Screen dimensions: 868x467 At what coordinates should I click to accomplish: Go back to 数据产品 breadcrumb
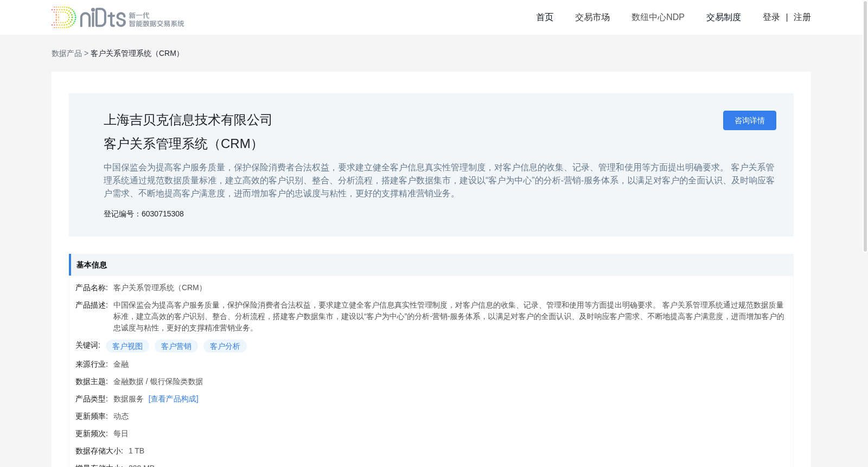click(67, 53)
